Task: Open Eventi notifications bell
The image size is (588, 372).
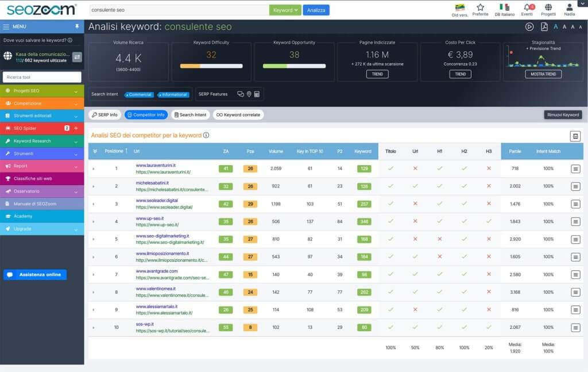Action: coord(527,7)
